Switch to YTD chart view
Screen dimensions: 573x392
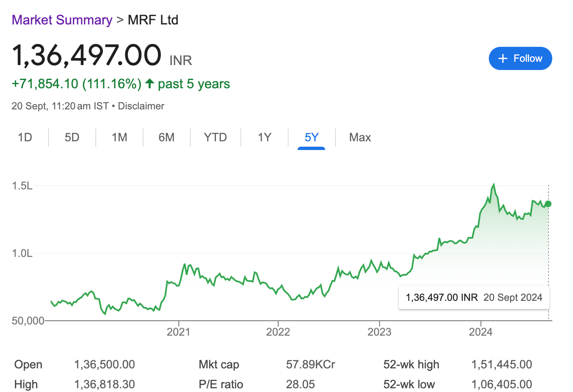[x=216, y=138]
